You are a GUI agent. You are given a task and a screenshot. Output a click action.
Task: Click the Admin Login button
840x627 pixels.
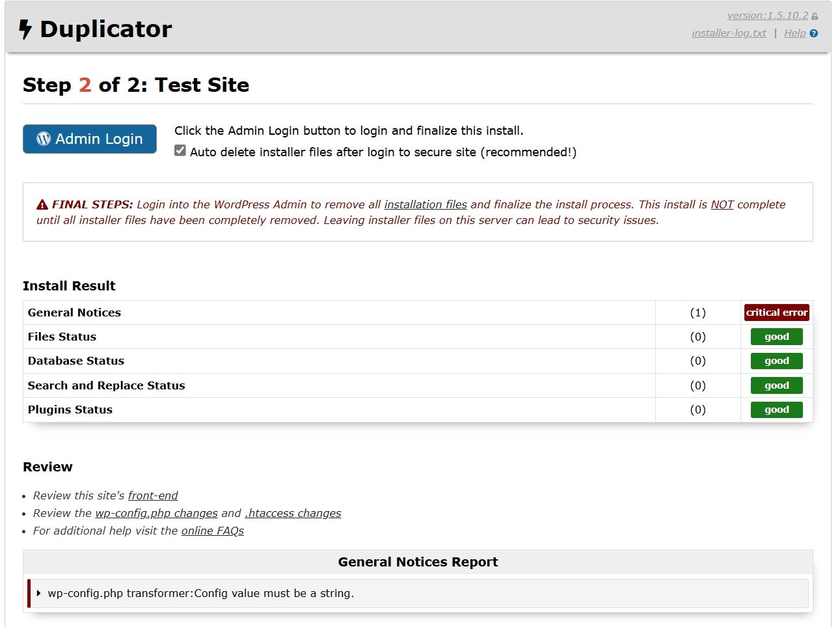coord(90,139)
